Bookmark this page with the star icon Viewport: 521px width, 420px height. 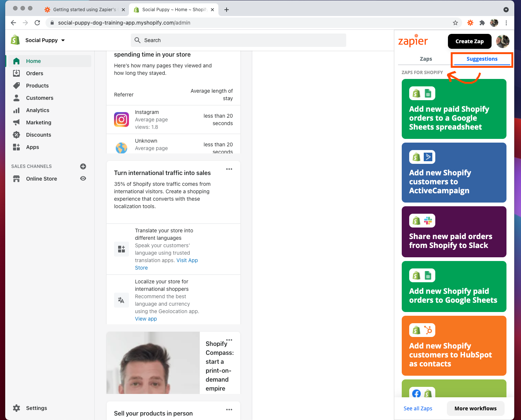tap(455, 23)
